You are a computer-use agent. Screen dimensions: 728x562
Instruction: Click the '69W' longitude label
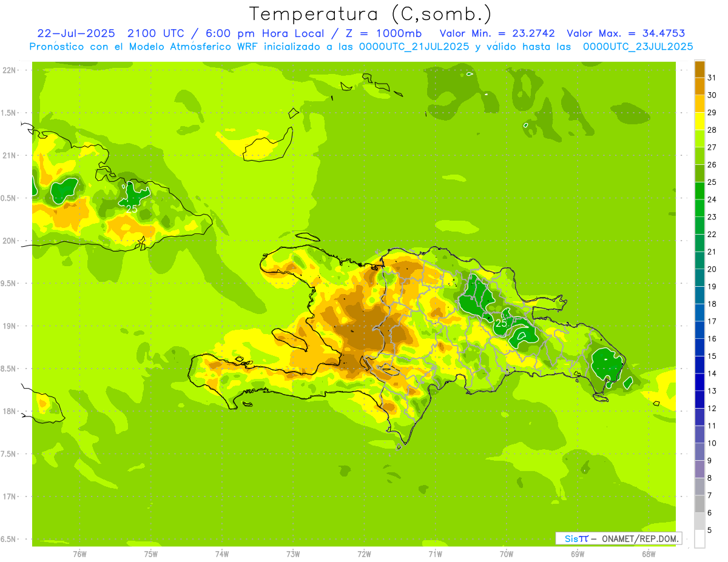pyautogui.click(x=578, y=554)
